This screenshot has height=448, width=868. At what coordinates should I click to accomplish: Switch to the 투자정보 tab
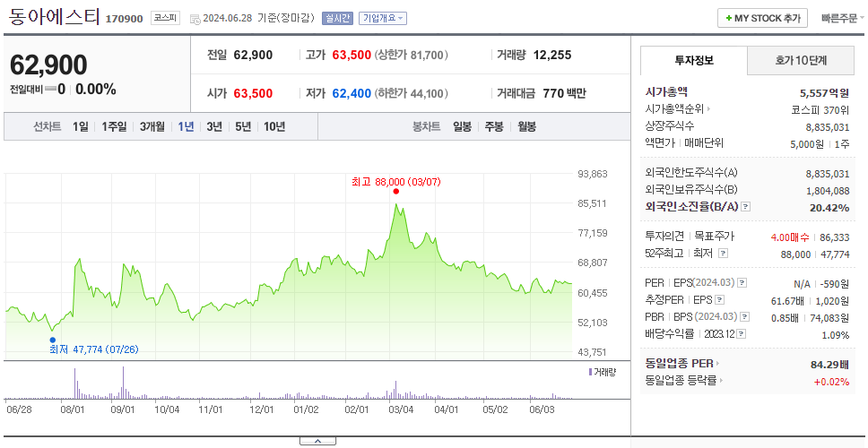pyautogui.click(x=694, y=61)
